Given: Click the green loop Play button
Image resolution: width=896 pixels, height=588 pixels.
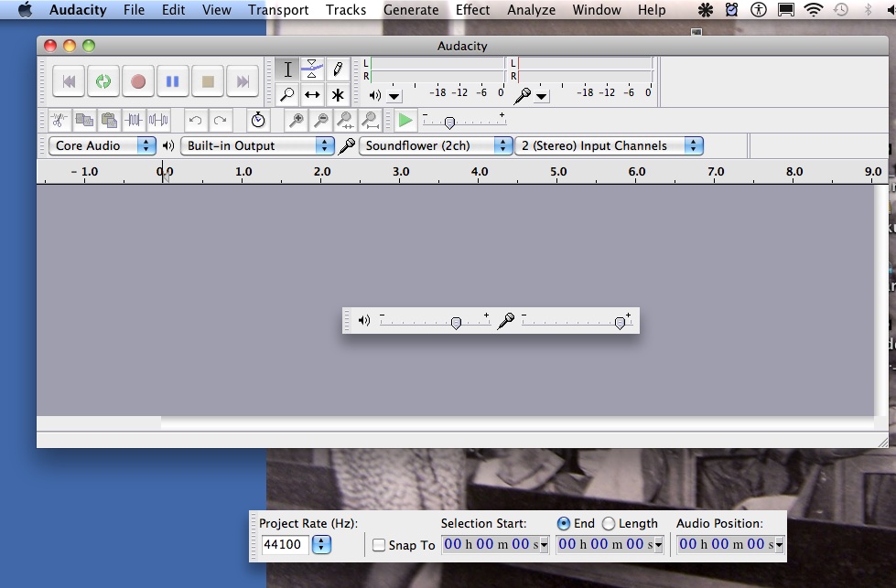Looking at the screenshot, I should [x=103, y=81].
